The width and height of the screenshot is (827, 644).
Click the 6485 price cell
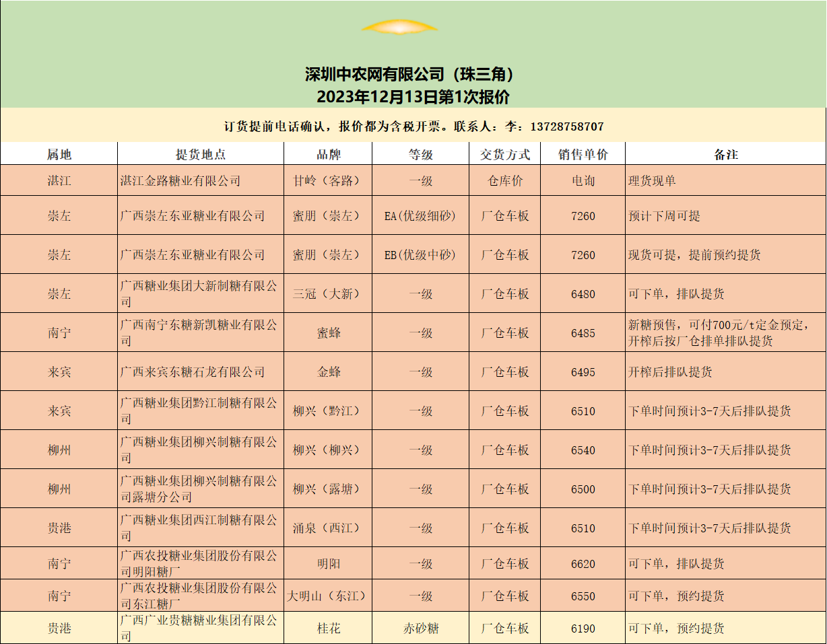pyautogui.click(x=583, y=333)
